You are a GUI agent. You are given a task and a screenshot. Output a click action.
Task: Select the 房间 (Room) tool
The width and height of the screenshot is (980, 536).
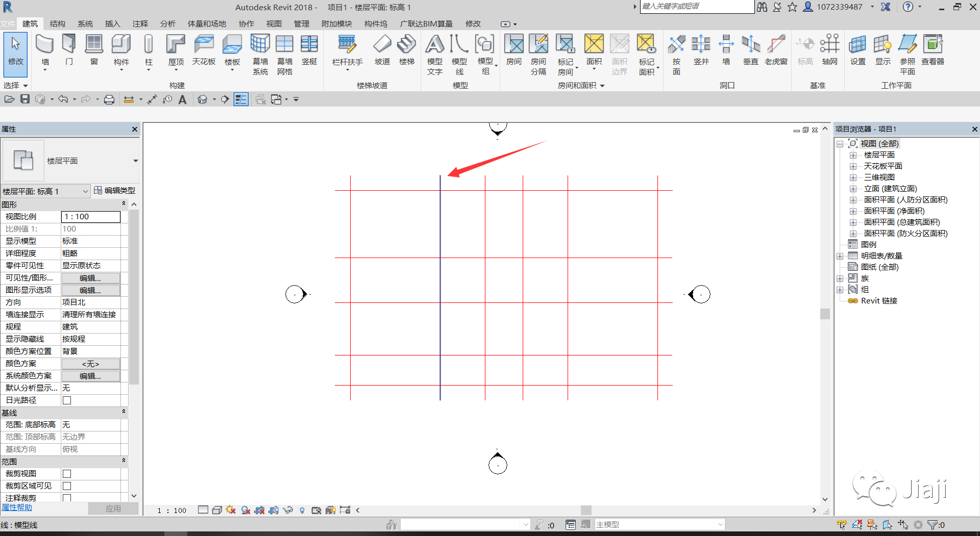tap(514, 50)
